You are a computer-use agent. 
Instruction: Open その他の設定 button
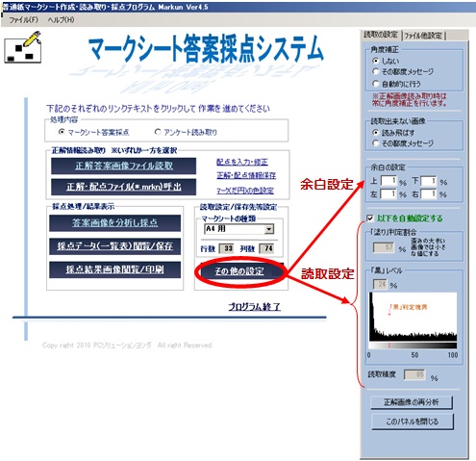click(x=239, y=271)
